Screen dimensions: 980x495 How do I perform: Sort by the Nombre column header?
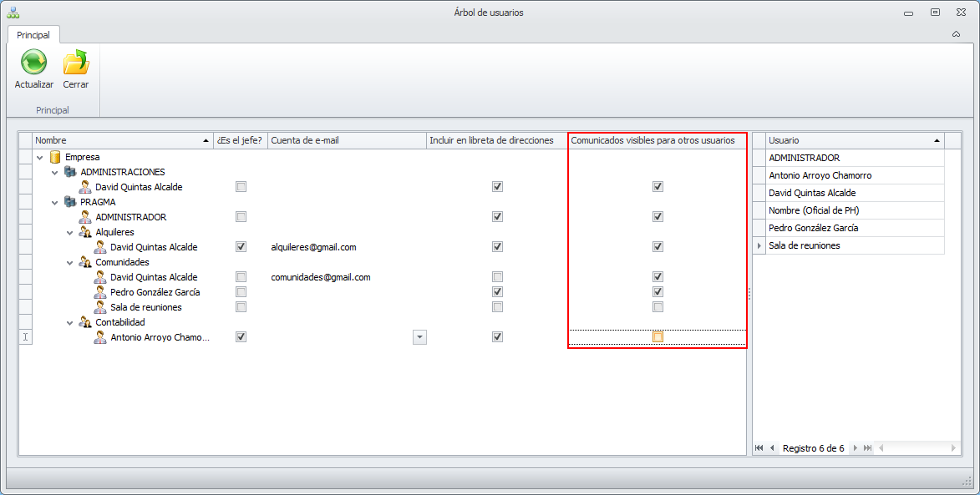(x=123, y=140)
